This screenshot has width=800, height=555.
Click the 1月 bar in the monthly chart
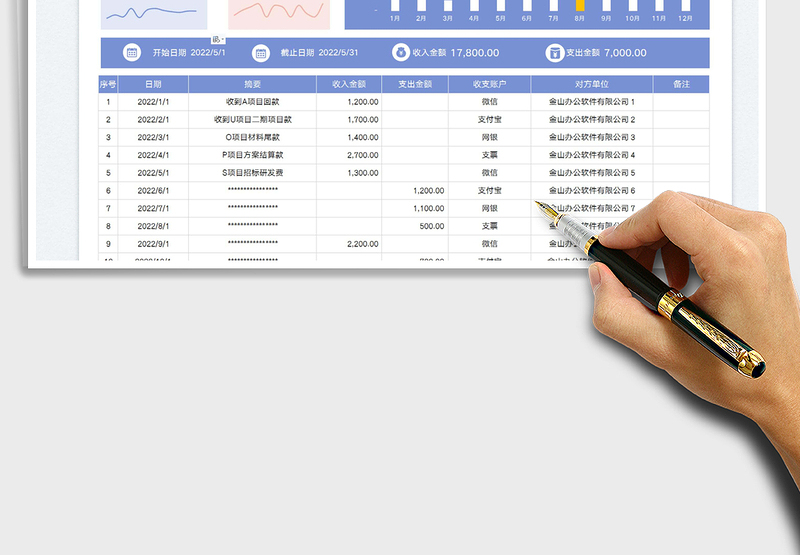(395, 6)
